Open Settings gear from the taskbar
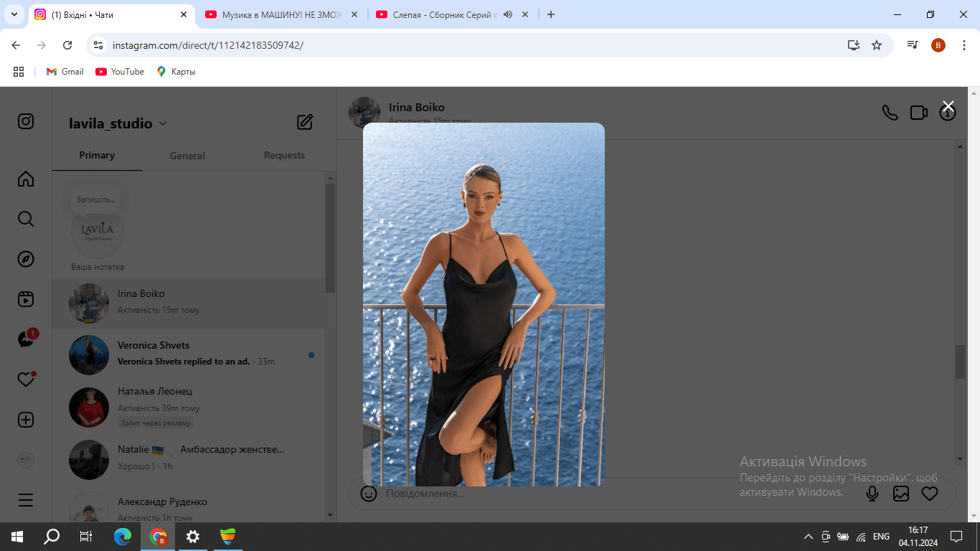The image size is (980, 551). click(192, 536)
